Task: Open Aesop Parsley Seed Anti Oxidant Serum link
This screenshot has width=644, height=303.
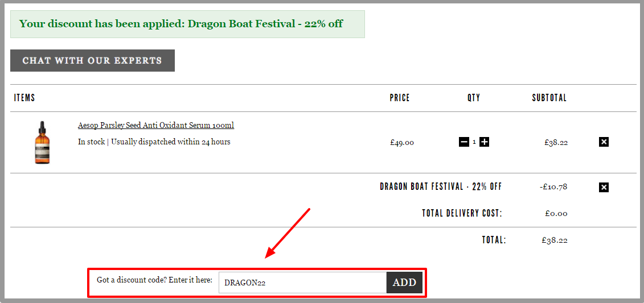Action: (156, 125)
